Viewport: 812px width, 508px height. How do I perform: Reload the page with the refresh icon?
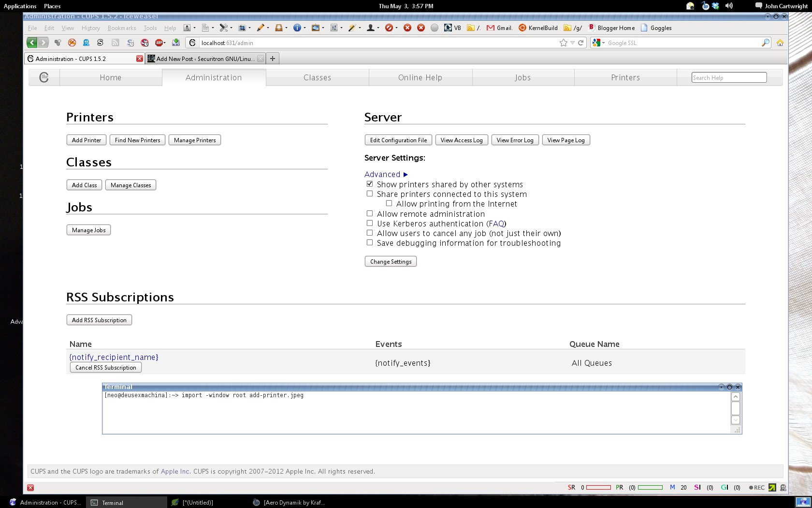pos(580,43)
